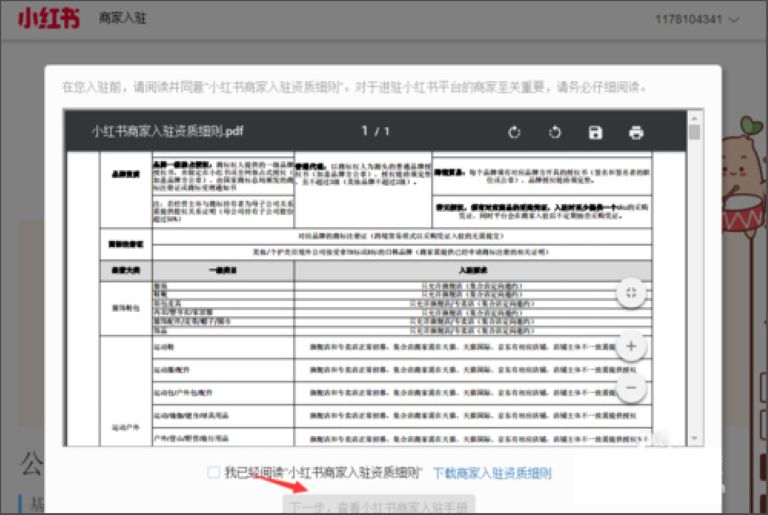The image size is (768, 515).
Task: Click the PDF vertical scrollbar thumb
Action: coord(694,133)
